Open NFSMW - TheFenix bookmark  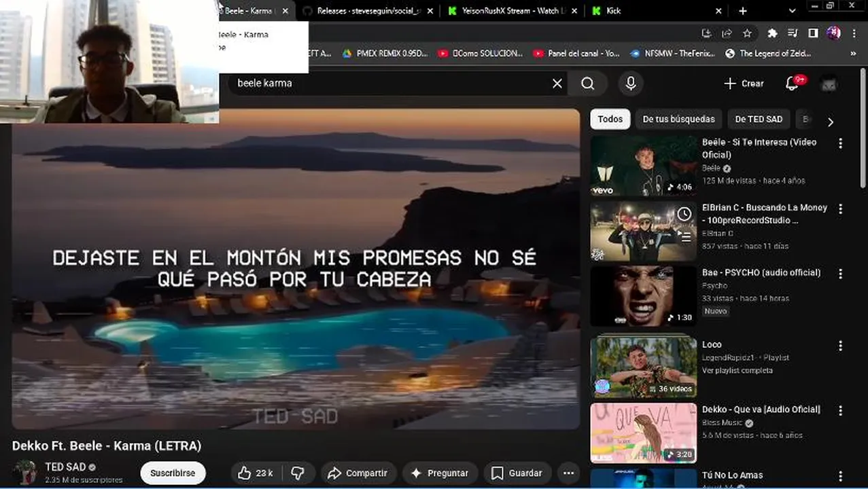pyautogui.click(x=673, y=53)
